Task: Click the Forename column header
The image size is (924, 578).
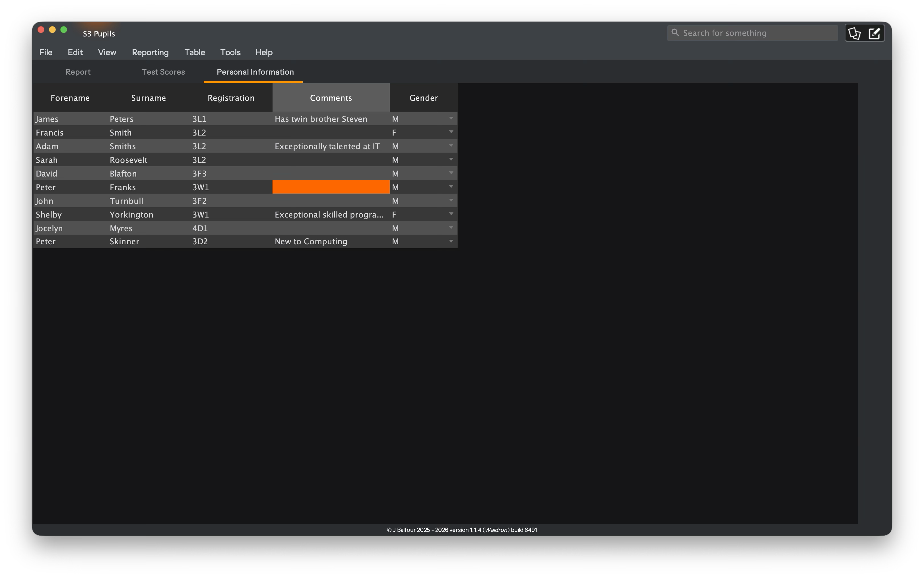Action: coord(70,98)
